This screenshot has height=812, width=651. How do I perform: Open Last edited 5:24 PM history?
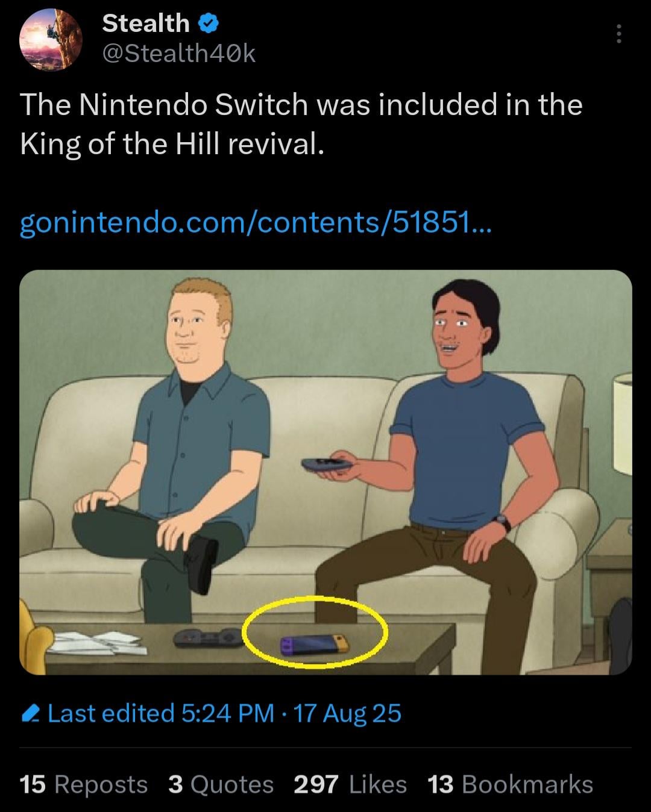[161, 714]
